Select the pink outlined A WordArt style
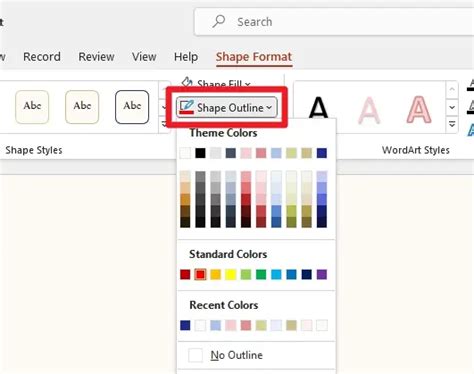Viewport: 474px width, 374px height. tap(419, 110)
